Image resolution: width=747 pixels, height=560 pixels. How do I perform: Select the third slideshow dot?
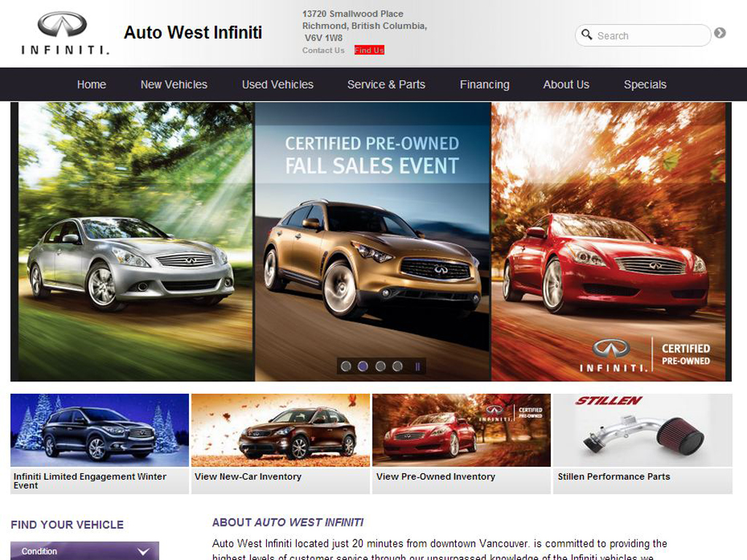coord(380,366)
